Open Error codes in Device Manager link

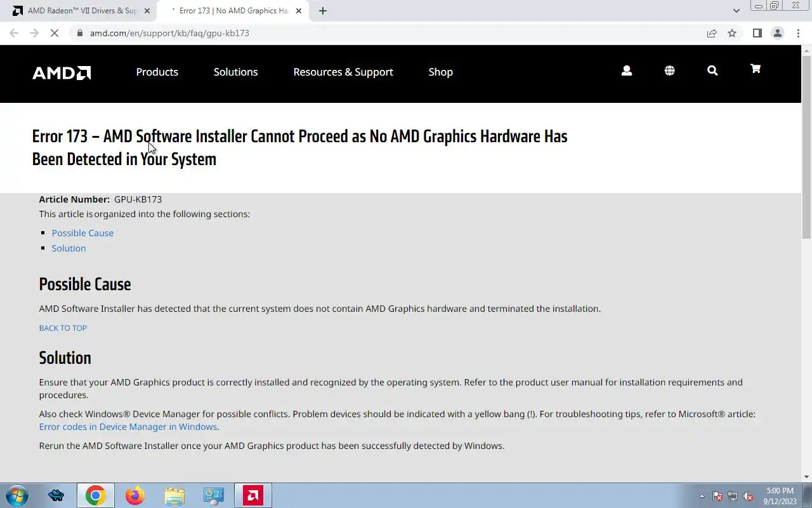pyautogui.click(x=128, y=427)
